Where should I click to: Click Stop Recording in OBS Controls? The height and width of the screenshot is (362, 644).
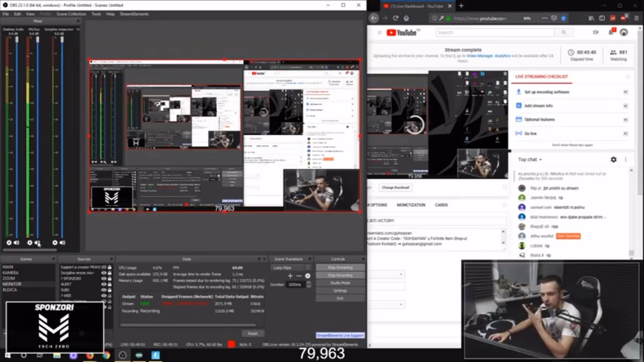coord(340,275)
